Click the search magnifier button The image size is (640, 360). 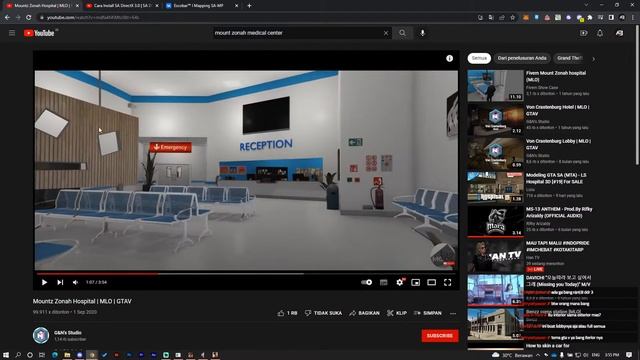[402, 33]
